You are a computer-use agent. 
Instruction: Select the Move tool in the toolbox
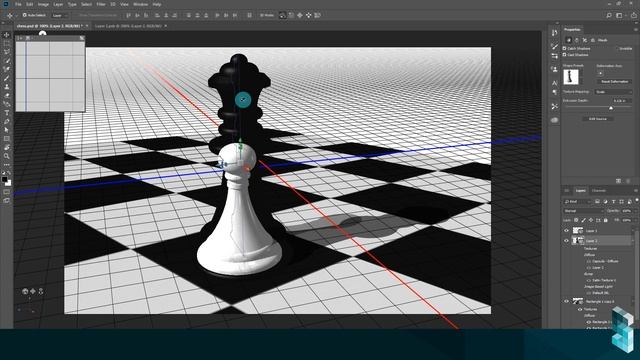tap(7, 35)
